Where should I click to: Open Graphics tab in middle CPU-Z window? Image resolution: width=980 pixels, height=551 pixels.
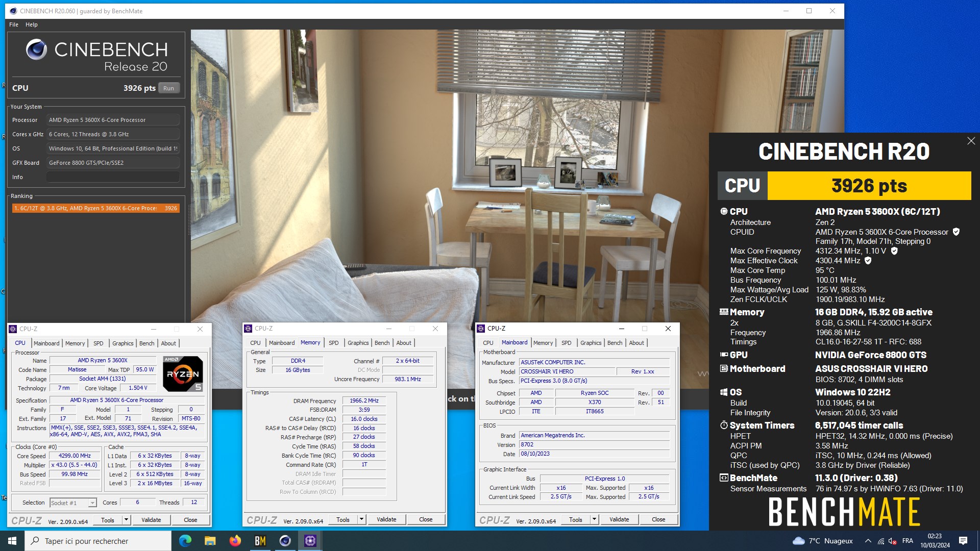coord(358,343)
